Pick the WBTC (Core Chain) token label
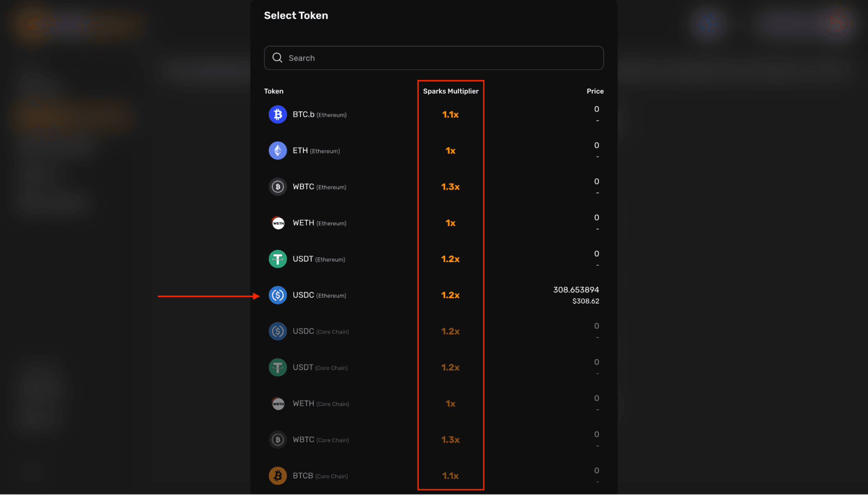Screen dimensions: 868x495 point(320,440)
